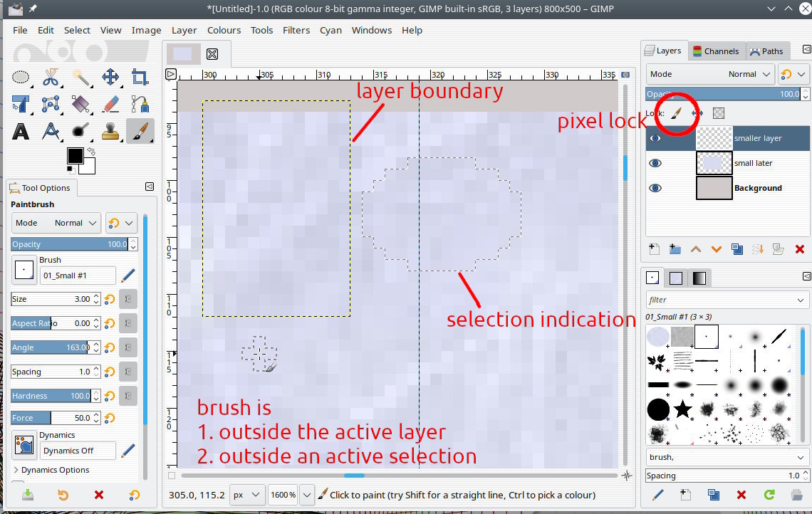Viewport: 812px width, 514px height.
Task: Open the brush tag dropdown arrow
Action: pyautogui.click(x=801, y=457)
